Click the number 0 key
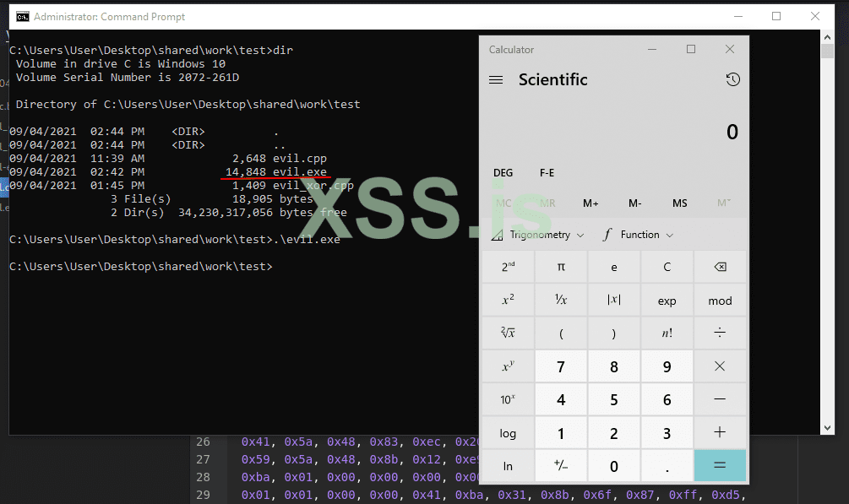This screenshot has width=849, height=504. point(614,465)
